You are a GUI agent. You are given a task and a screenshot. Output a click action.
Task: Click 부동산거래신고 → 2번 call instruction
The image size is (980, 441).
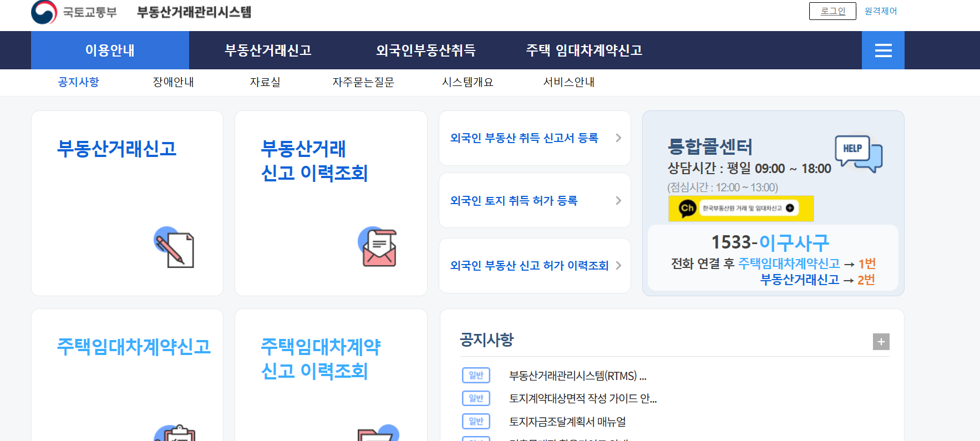pos(817,280)
